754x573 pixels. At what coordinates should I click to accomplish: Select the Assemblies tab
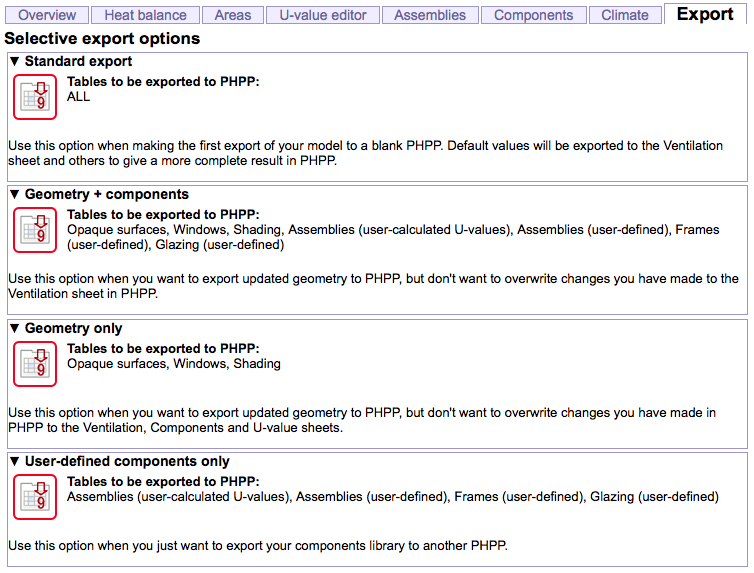pos(430,15)
